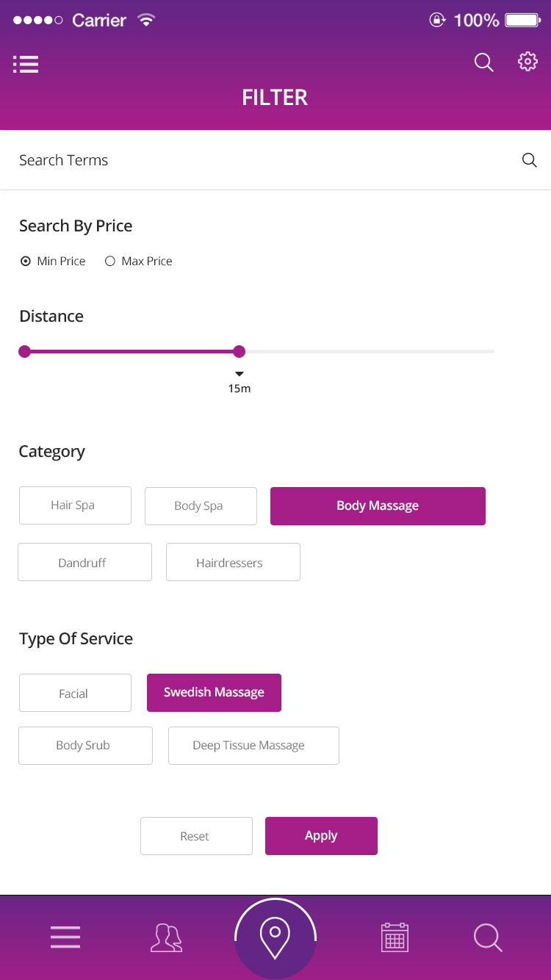Click the Type Of Service heading
This screenshot has width=551, height=980.
click(76, 639)
